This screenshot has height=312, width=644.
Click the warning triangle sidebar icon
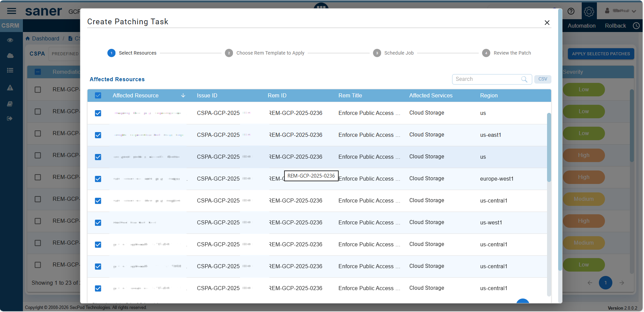coord(10,88)
